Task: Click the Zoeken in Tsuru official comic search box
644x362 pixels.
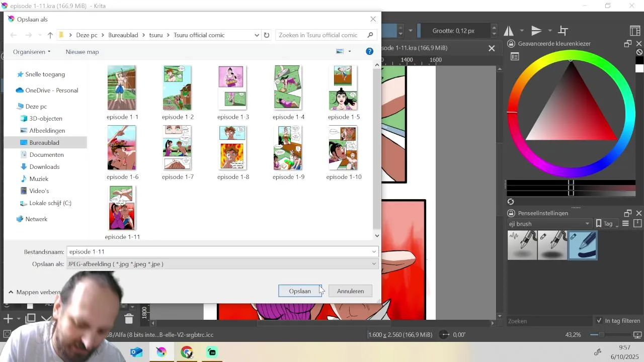Action: (326, 35)
